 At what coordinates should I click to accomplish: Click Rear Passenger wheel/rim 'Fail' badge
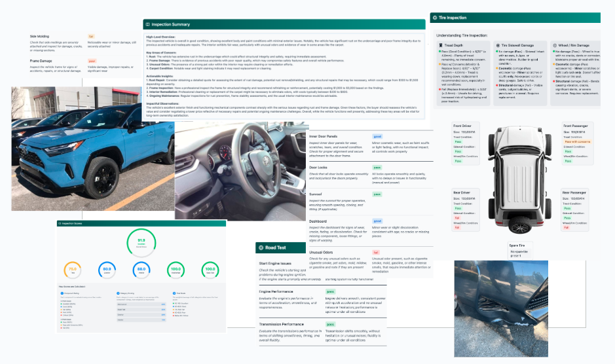[567, 228]
